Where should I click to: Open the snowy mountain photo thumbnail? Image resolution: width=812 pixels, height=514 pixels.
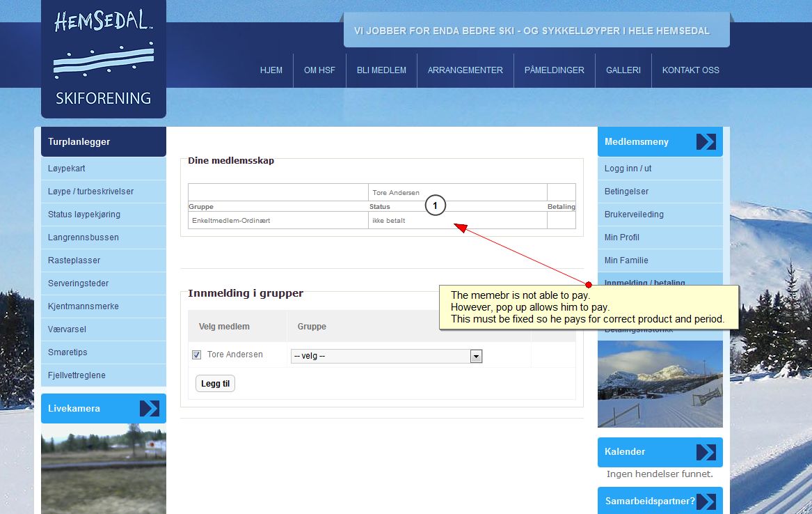660,384
